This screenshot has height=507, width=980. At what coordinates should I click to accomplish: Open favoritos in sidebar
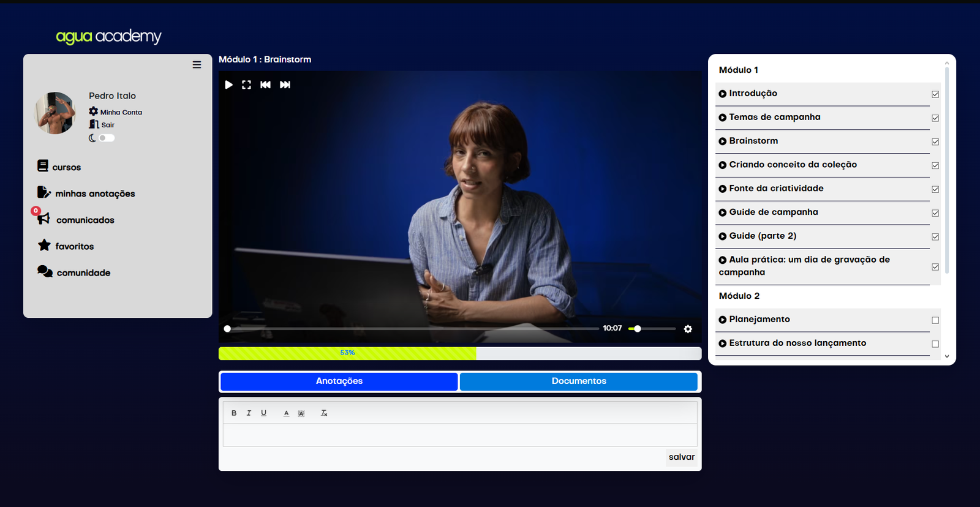66,246
